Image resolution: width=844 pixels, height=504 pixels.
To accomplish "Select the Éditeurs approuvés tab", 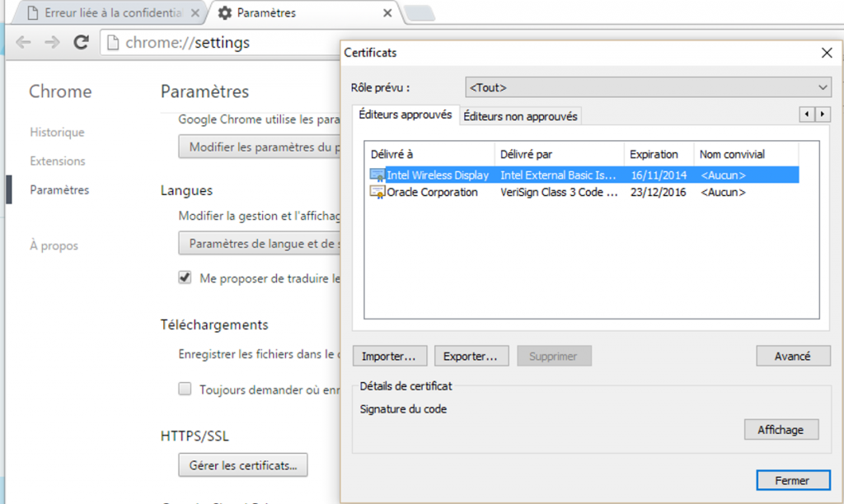I will tap(406, 116).
